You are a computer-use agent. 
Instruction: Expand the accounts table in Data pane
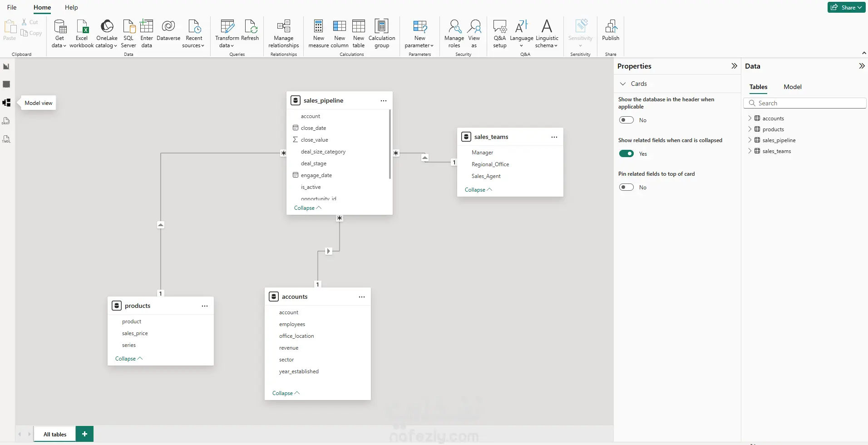(750, 118)
